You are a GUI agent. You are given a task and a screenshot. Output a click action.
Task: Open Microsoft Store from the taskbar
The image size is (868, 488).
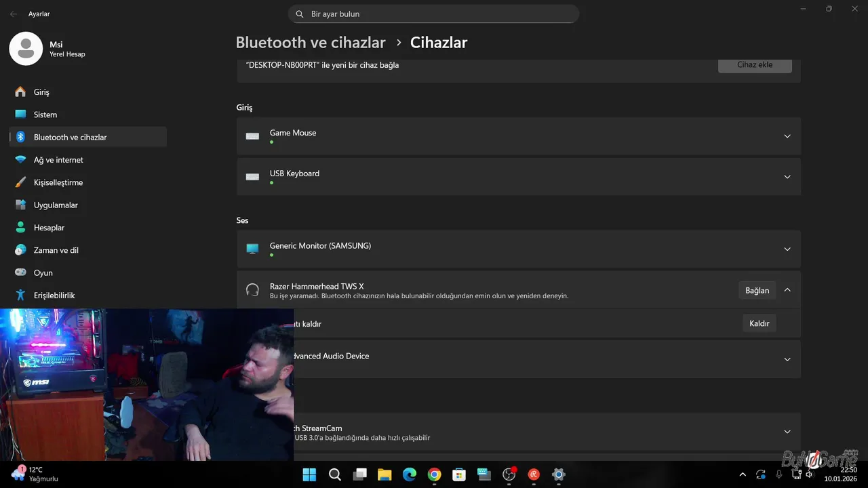[x=459, y=474]
